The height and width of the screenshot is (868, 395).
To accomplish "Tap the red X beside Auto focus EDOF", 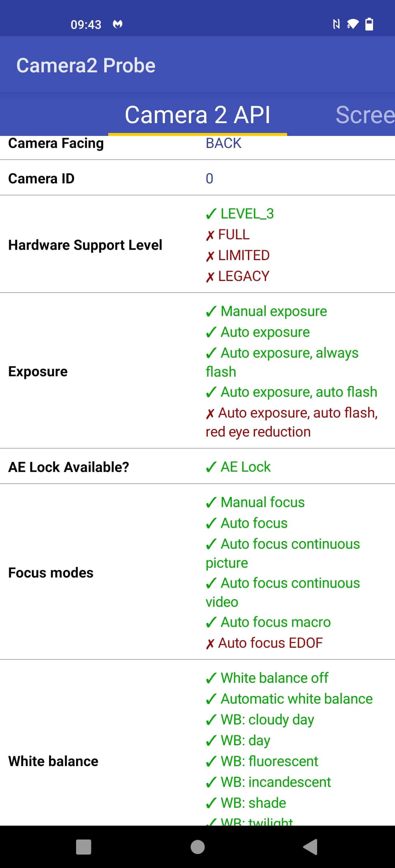I will pyautogui.click(x=210, y=644).
